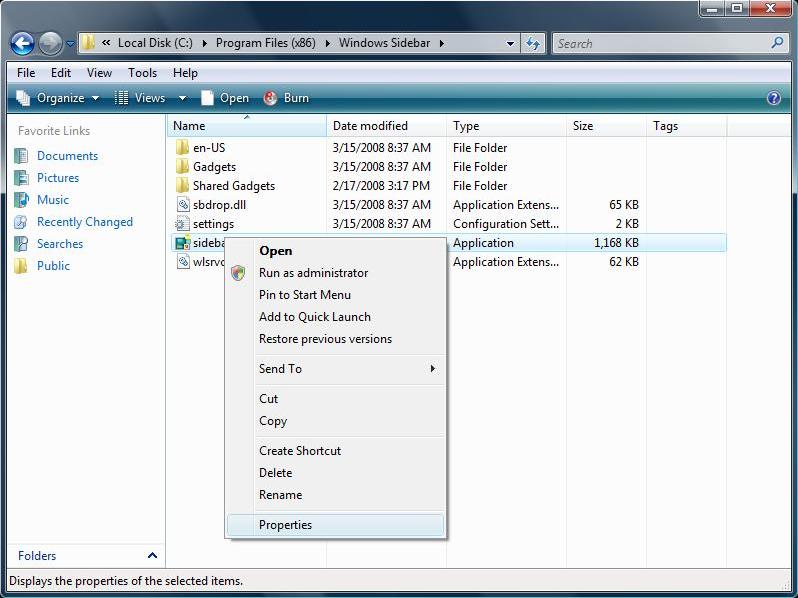
Task: Open the Views dropdown arrow
Action: click(x=182, y=98)
